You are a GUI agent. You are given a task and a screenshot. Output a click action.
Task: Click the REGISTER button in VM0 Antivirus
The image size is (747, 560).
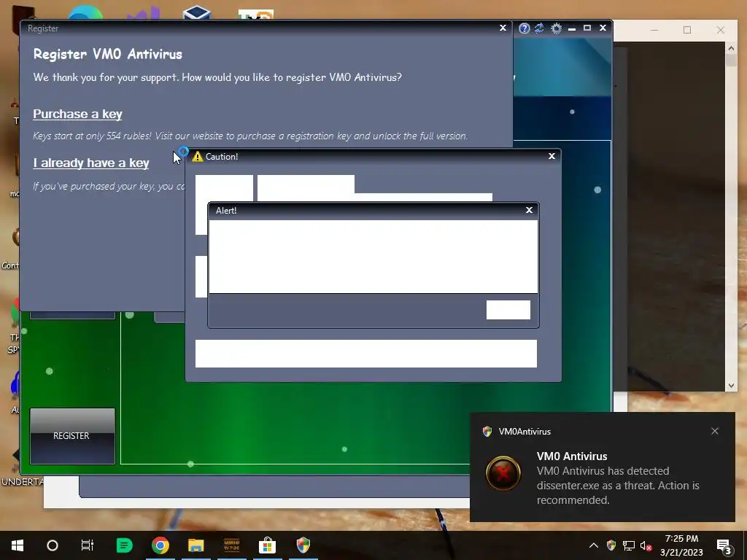pyautogui.click(x=72, y=436)
